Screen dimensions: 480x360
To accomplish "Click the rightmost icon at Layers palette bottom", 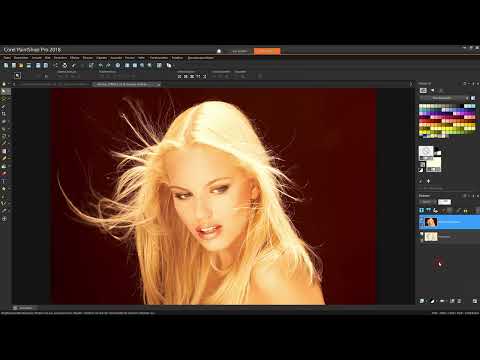I will pyautogui.click(x=475, y=301).
